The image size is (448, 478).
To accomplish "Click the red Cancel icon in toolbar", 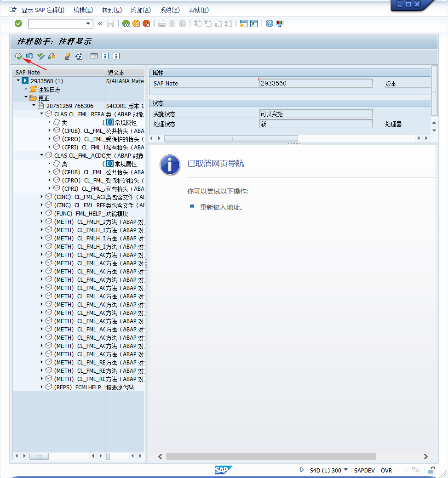I will click(x=146, y=23).
